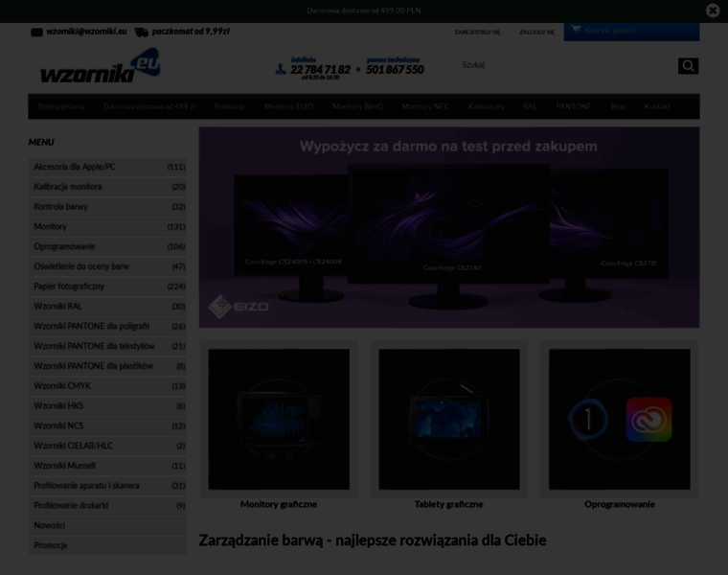Select Wzorniki Munsell category
Viewport: 728px width, 575px height.
pos(107,466)
